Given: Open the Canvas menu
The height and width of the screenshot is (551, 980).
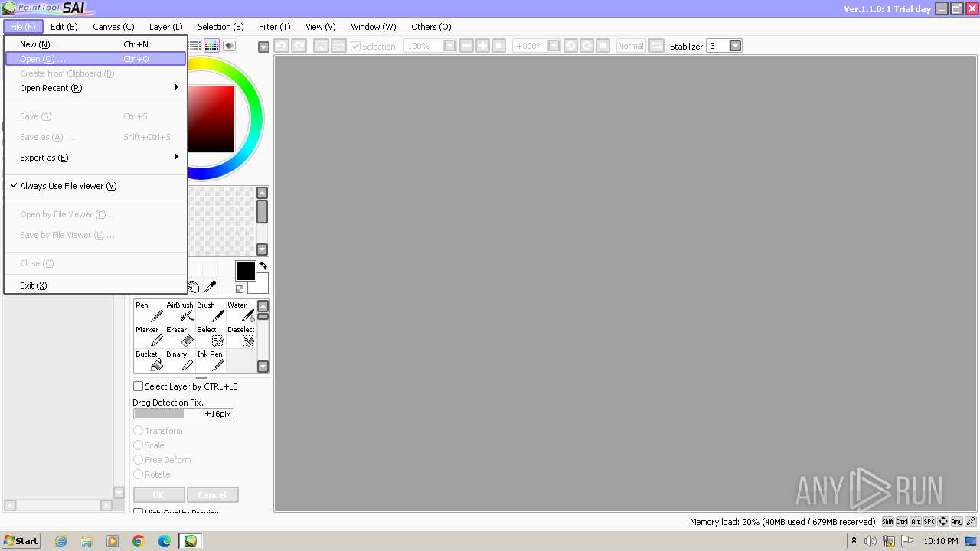Looking at the screenshot, I should coord(113,27).
